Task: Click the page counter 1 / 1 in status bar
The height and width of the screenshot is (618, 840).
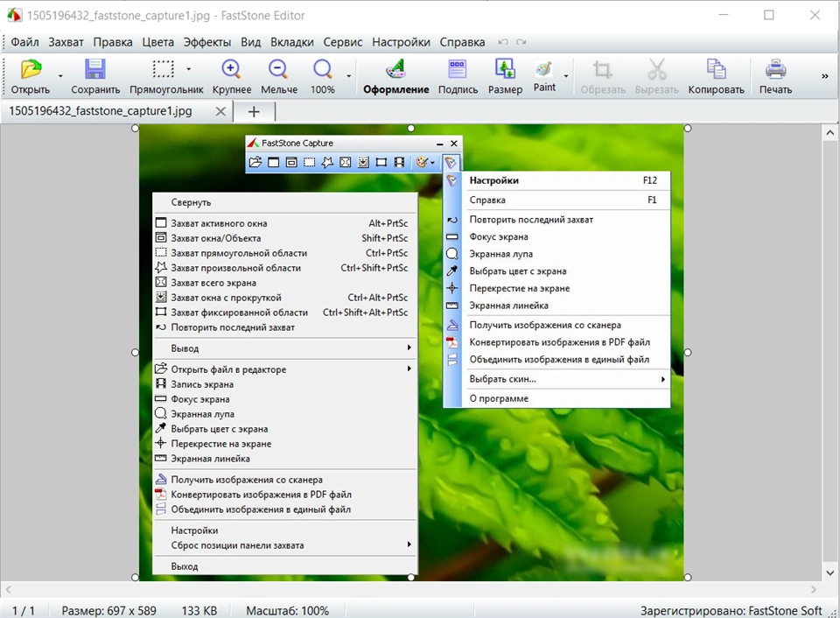Action: click(24, 610)
